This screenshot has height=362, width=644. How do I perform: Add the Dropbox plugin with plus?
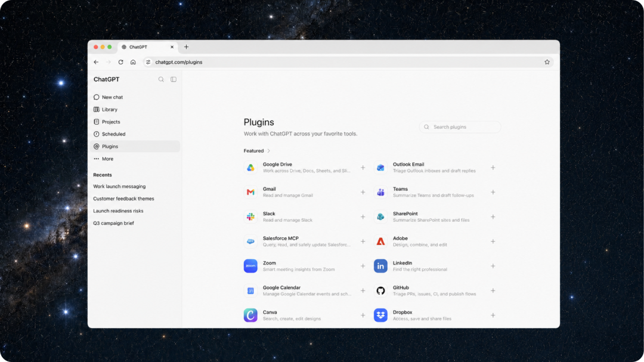click(493, 315)
